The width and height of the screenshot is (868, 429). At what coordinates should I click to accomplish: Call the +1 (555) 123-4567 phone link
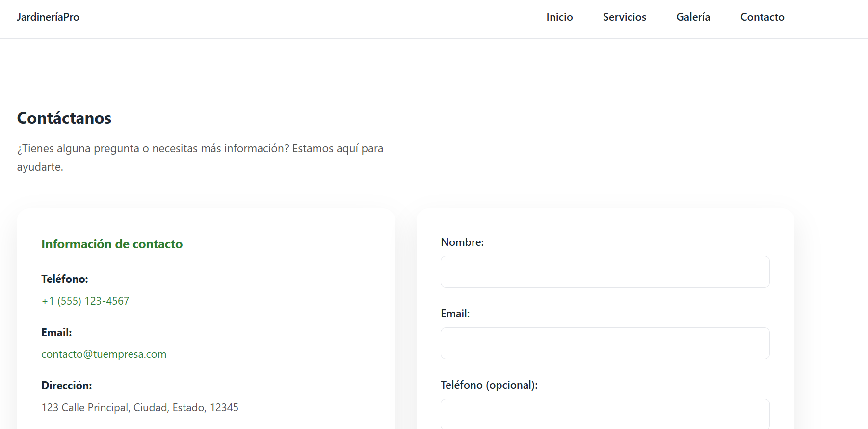(85, 301)
